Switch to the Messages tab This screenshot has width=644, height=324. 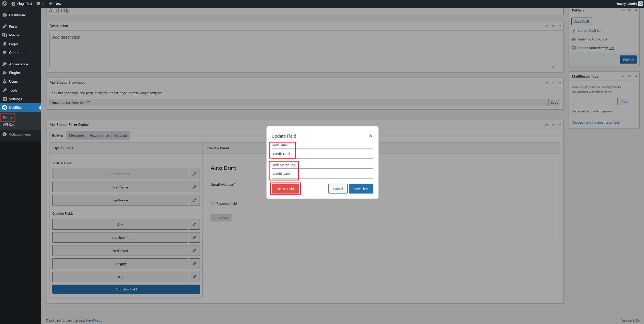(x=76, y=135)
